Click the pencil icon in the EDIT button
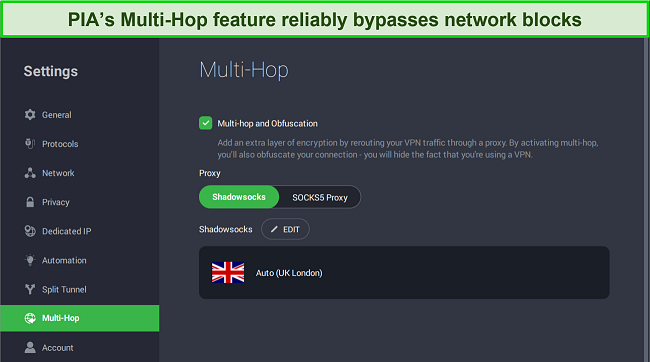Screen dimensions: 650x362 click(274, 229)
